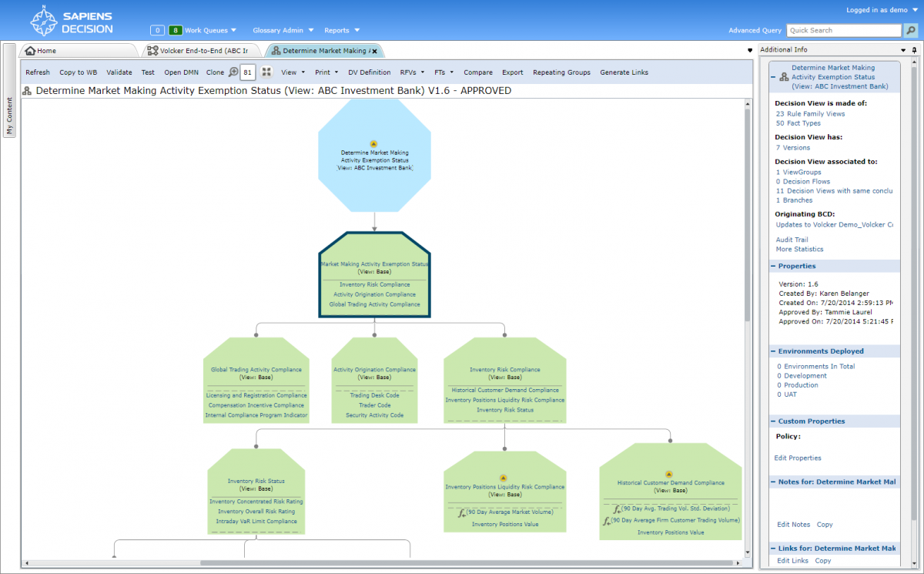Viewport: 924px width, 574px height.
Task: Collapse the Custom Properties section
Action: coord(773,421)
